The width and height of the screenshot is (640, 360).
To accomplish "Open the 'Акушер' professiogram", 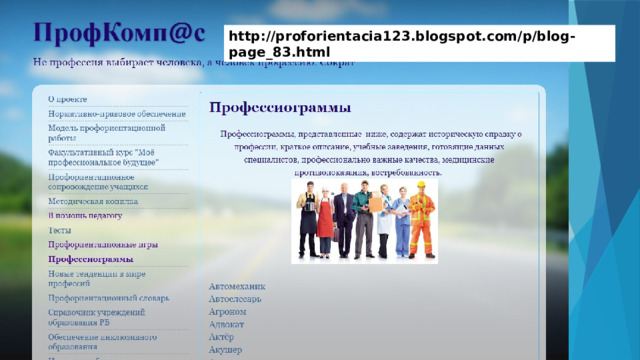I will click(x=225, y=350).
